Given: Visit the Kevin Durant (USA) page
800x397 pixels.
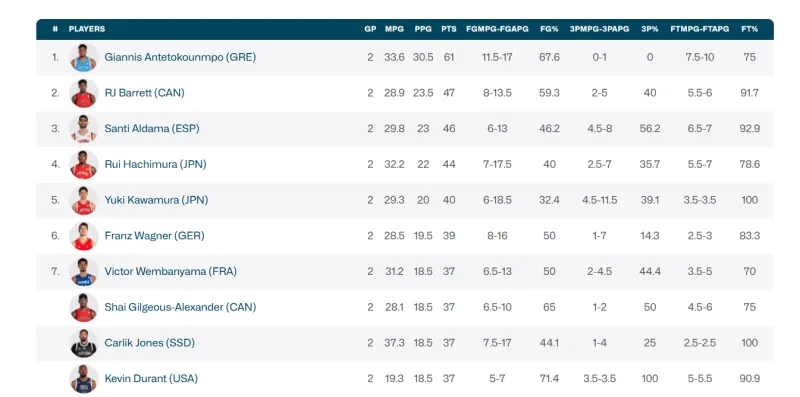Looking at the screenshot, I should pyautogui.click(x=151, y=379).
